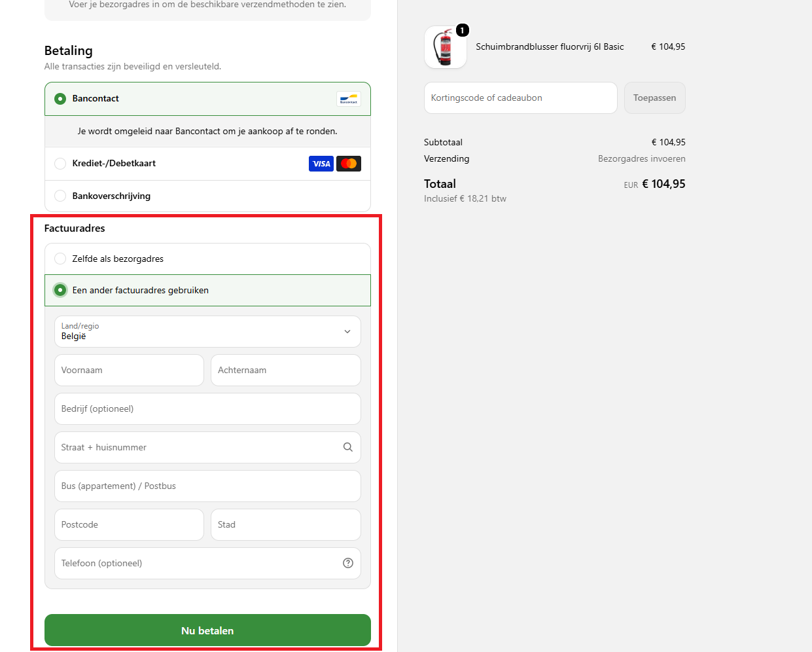Select Krediet-/Debetkaart payment method
The width and height of the screenshot is (812, 652).
click(x=207, y=164)
